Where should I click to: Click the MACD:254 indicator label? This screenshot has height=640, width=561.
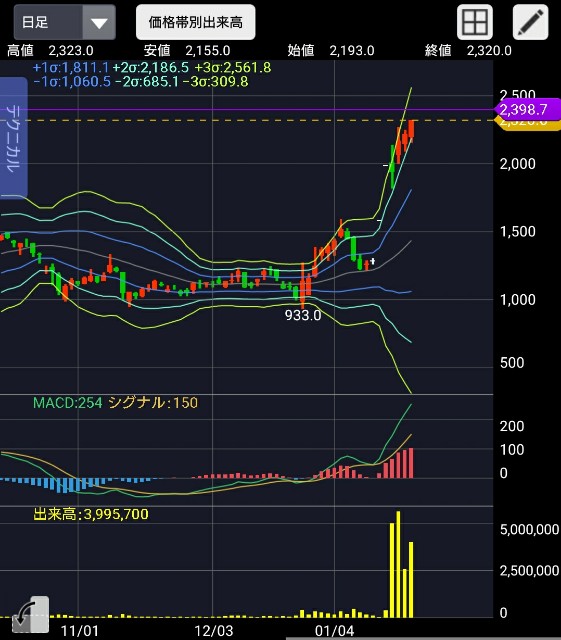67,403
